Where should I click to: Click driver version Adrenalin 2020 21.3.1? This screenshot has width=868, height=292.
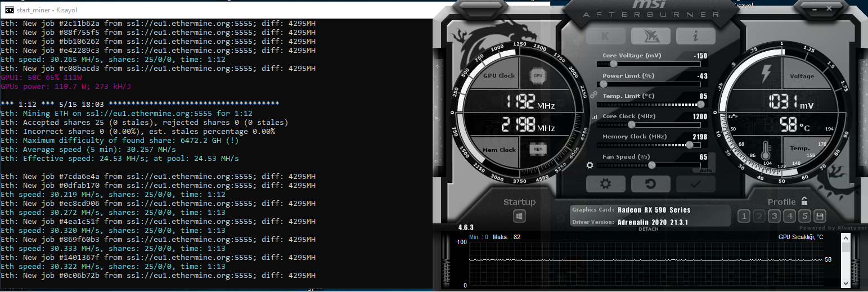click(x=653, y=222)
